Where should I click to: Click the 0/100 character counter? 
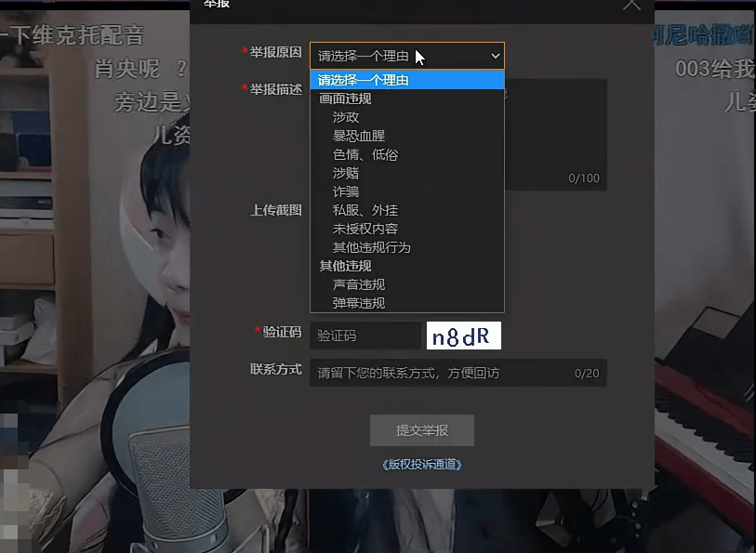[584, 178]
